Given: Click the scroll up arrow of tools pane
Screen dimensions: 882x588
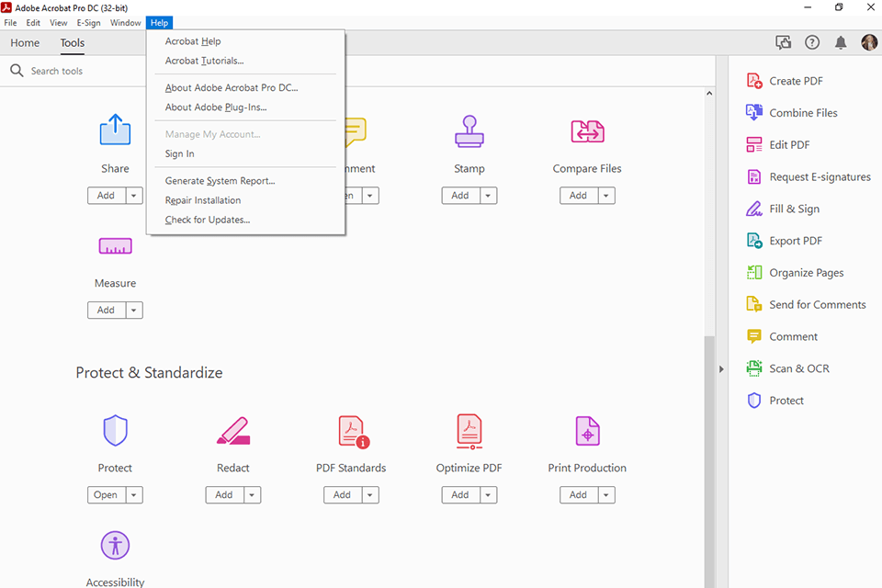Looking at the screenshot, I should (709, 94).
